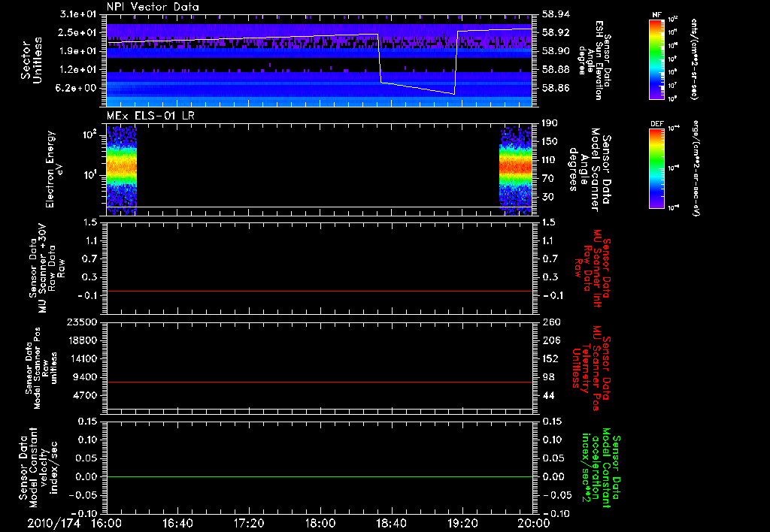This screenshot has width=770, height=532.
Task: Click the red "MU Scanner Inh" label
Action: 597,268
